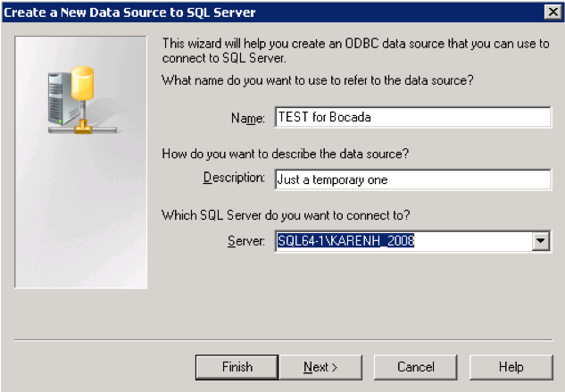Viewport: 565px width, 392px height.
Task: Go to the next step with Next >
Action: 320,367
